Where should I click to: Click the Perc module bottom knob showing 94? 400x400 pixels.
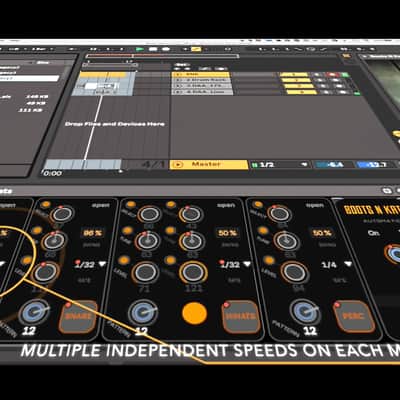point(295,272)
